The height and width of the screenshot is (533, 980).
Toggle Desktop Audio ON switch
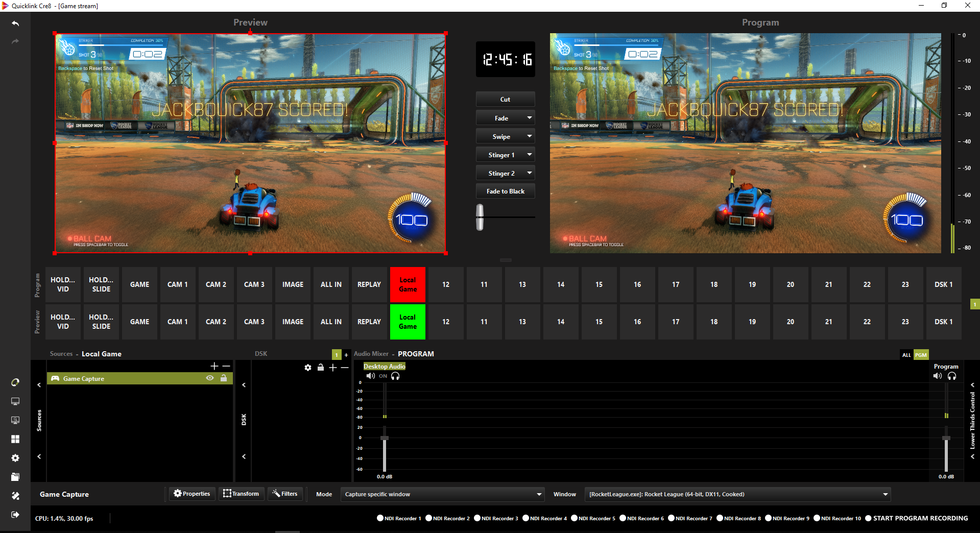(x=383, y=376)
